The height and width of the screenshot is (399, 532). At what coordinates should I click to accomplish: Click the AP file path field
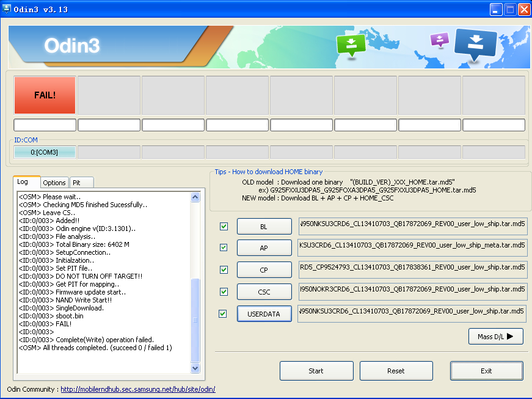pos(412,247)
